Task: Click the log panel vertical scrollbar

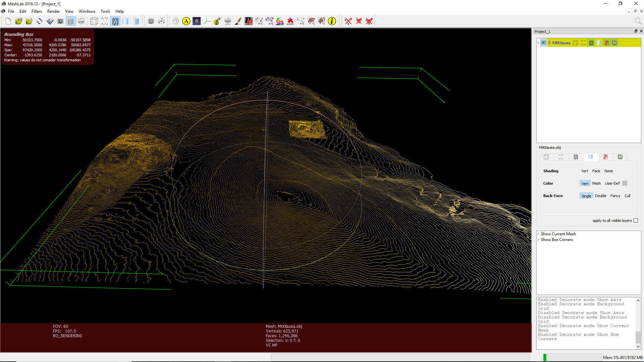Action: [638, 323]
